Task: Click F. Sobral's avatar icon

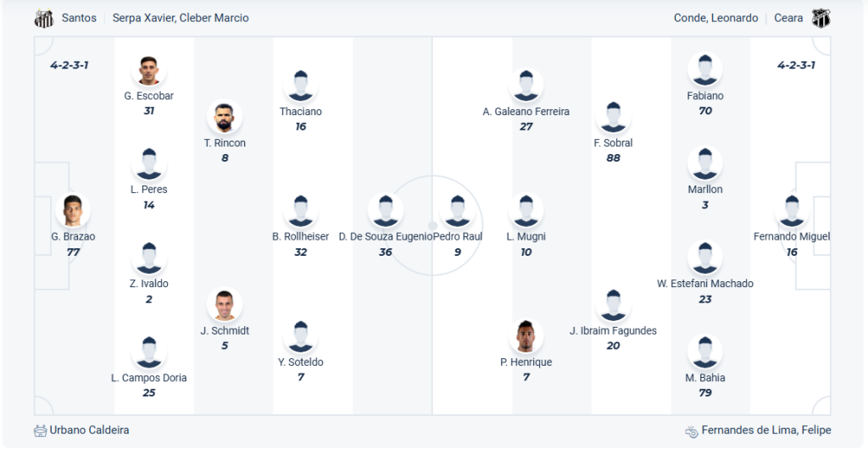Action: [x=614, y=118]
